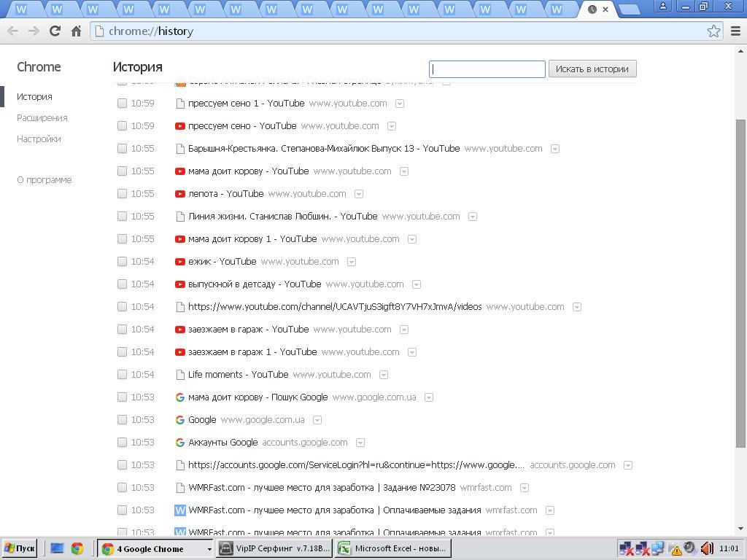Click the back navigation arrow
The width and height of the screenshot is (747, 560).
click(x=13, y=31)
